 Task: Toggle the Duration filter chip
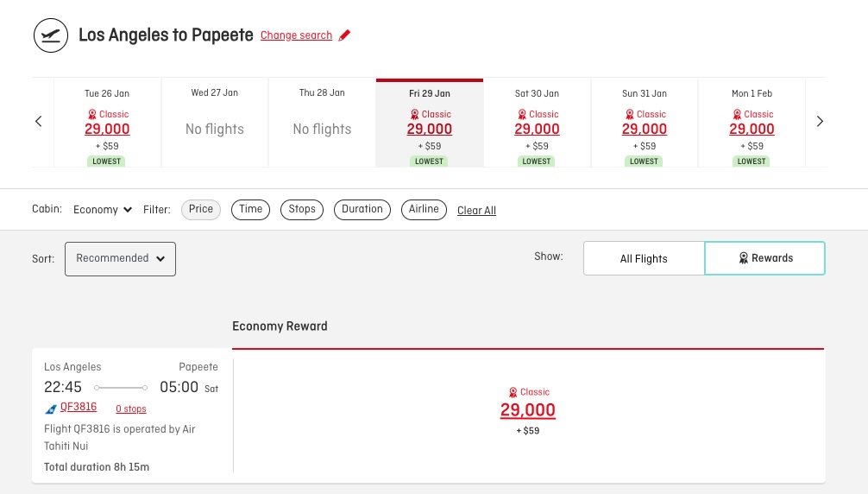click(x=362, y=209)
